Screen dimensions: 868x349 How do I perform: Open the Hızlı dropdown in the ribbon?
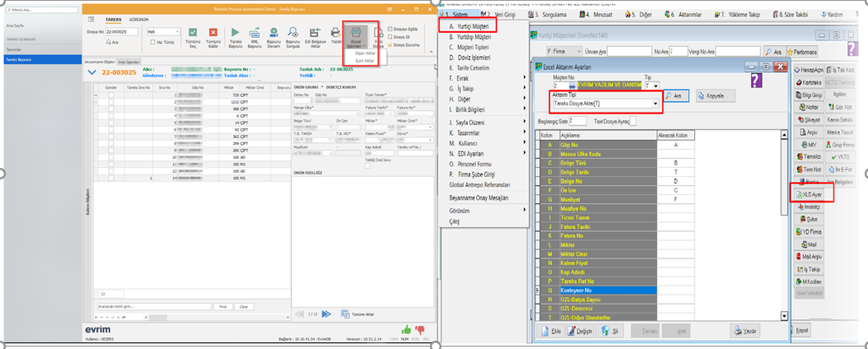177,31
